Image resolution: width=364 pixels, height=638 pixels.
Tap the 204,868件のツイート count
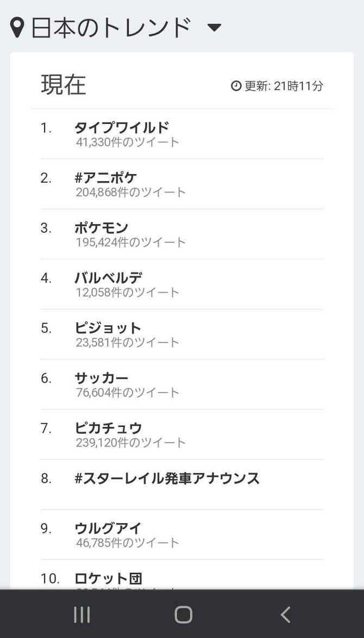coord(130,192)
